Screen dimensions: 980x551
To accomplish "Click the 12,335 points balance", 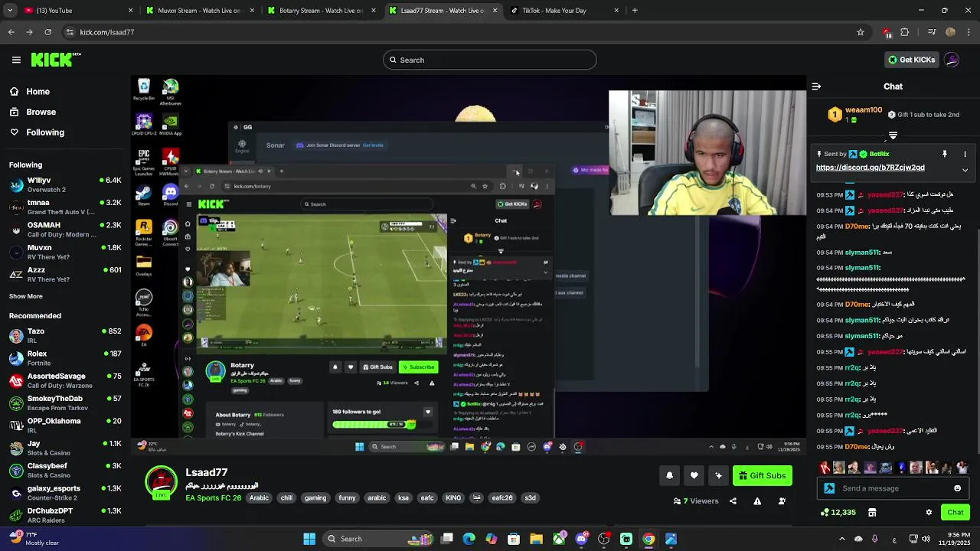I will click(x=838, y=512).
